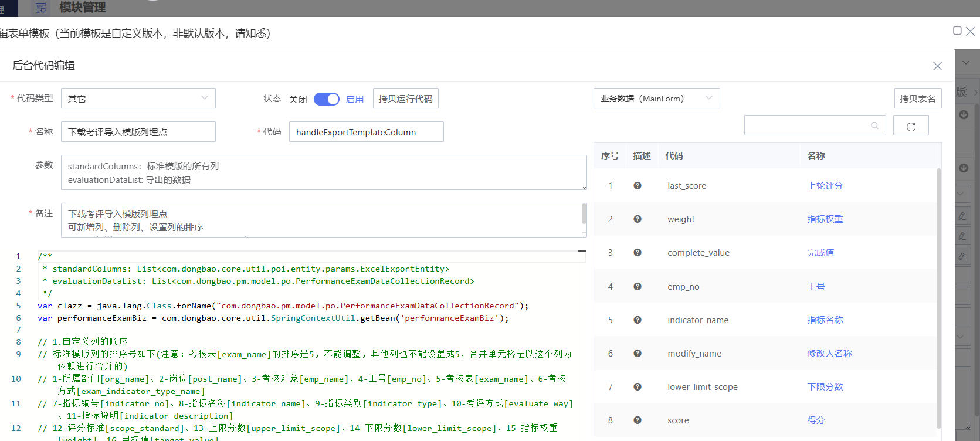980x441 pixels.
Task: Click in the 名称 input field
Action: click(x=138, y=132)
